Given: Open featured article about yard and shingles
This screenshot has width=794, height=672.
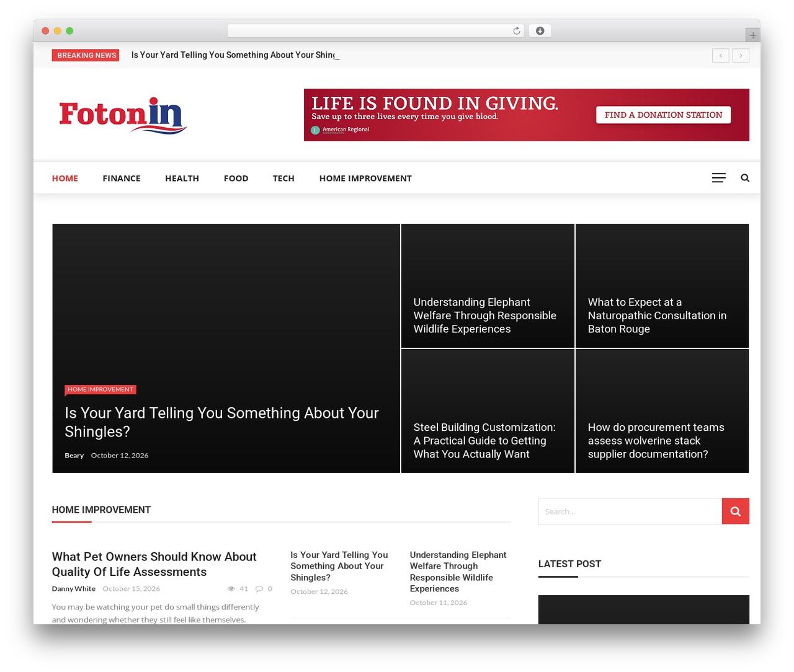Looking at the screenshot, I should click(221, 422).
